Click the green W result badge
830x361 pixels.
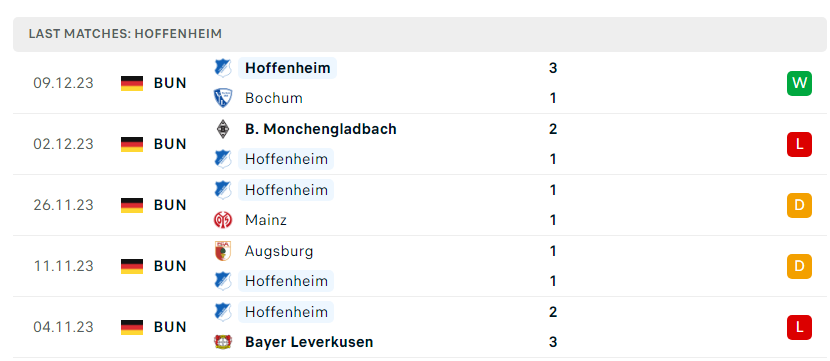[x=799, y=83]
